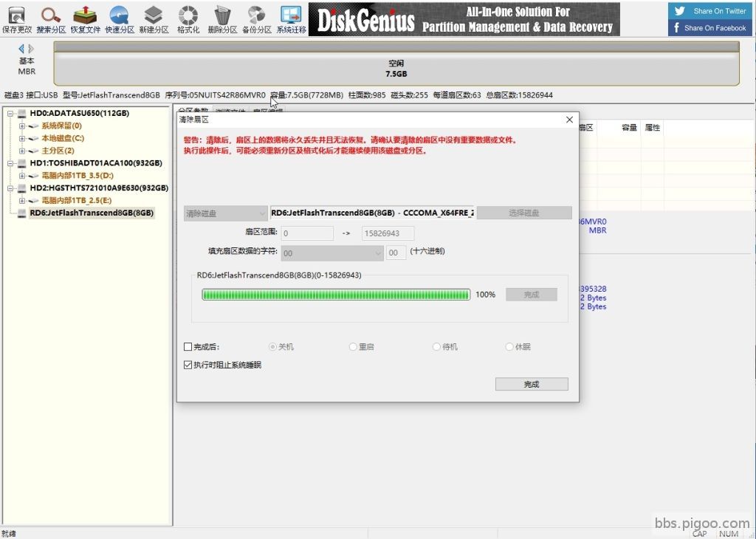Click the Delete Partition (删除分区) icon
Screen dimensions: 756x539
click(222, 19)
